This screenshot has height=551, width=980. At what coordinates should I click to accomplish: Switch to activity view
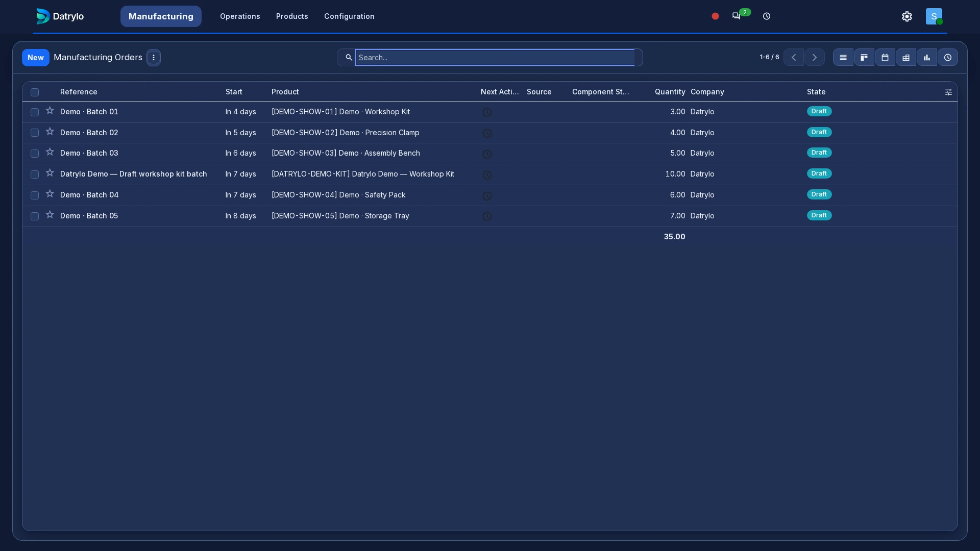coord(948,58)
